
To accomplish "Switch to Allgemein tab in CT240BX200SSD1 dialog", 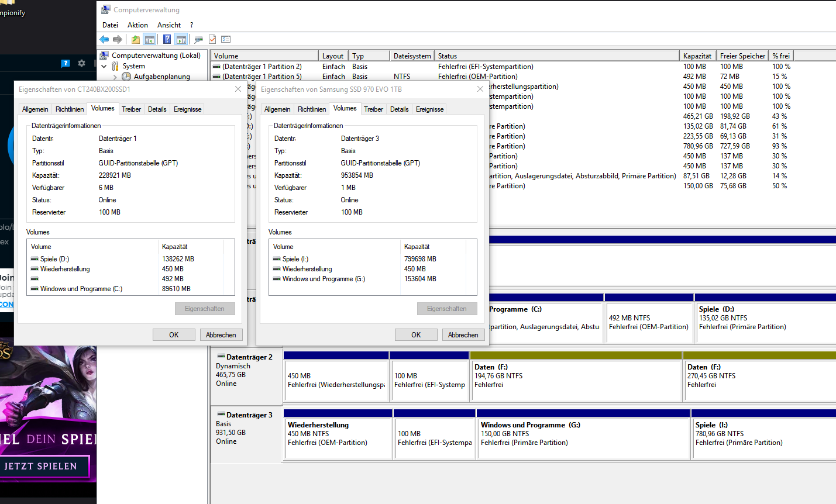I will [x=35, y=109].
